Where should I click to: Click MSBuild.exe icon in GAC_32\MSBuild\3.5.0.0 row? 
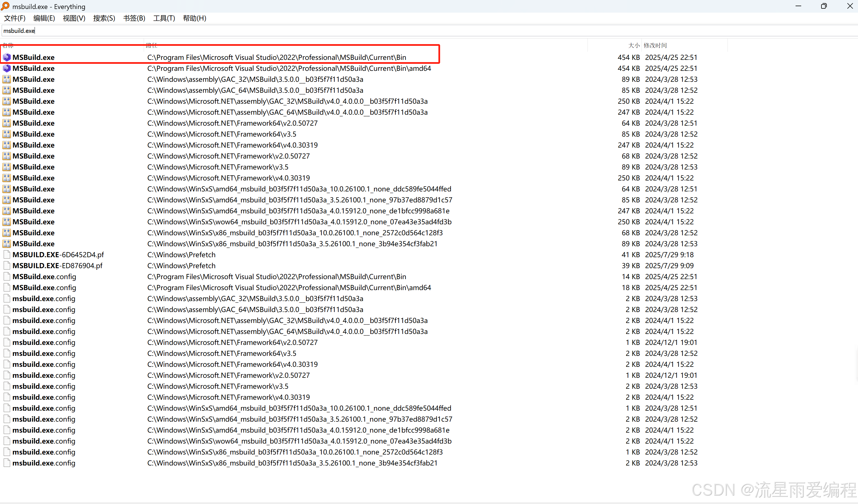[7, 79]
